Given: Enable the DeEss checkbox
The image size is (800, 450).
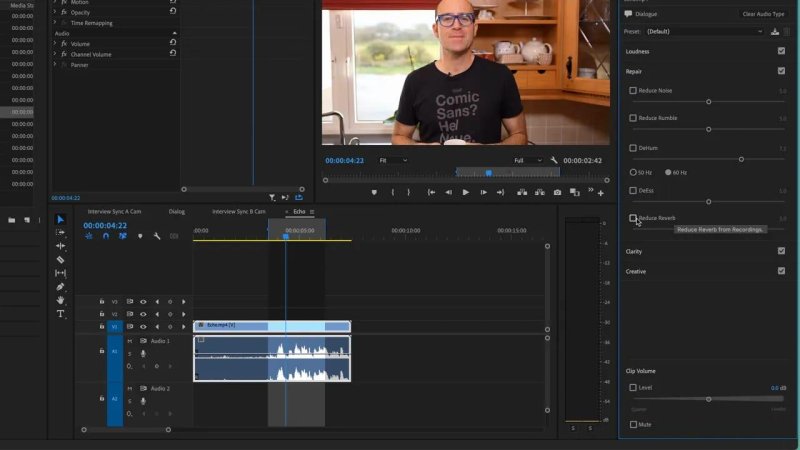Looking at the screenshot, I should 633,190.
